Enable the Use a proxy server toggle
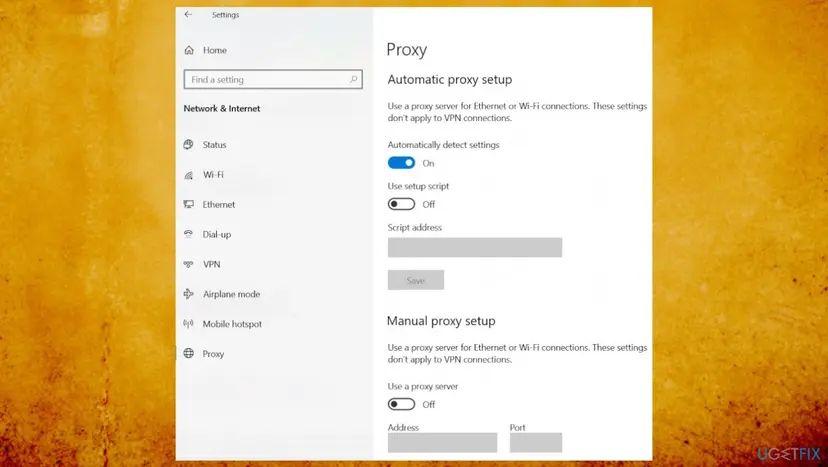The image size is (828, 467). [401, 404]
